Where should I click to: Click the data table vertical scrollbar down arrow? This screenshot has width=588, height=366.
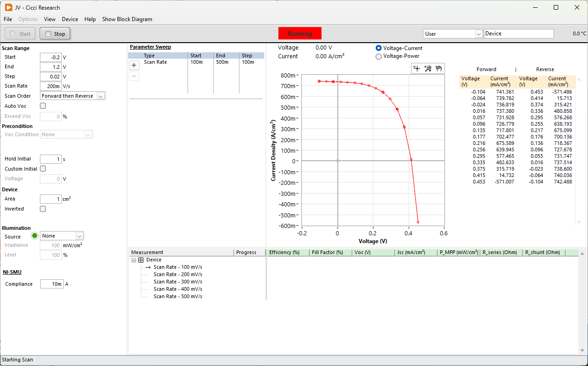coord(579,222)
